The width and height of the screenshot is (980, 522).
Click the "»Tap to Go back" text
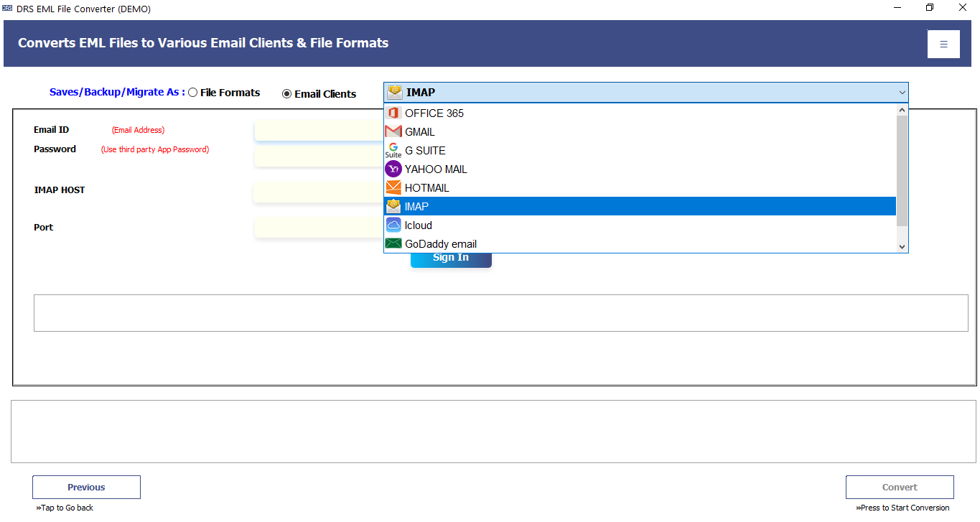[x=65, y=508]
